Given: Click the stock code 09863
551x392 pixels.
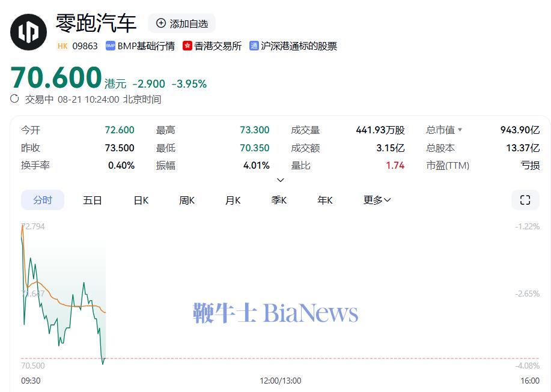Looking at the screenshot, I should (x=85, y=46).
